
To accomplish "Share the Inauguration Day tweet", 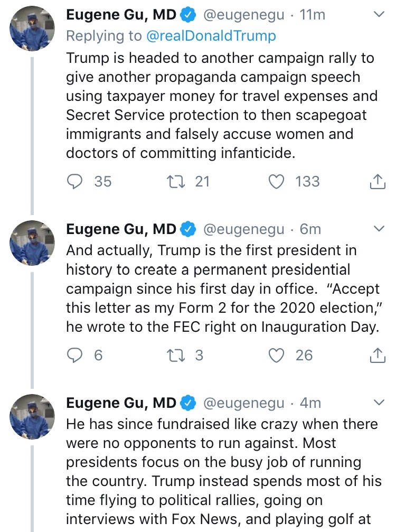I will click(x=376, y=356).
